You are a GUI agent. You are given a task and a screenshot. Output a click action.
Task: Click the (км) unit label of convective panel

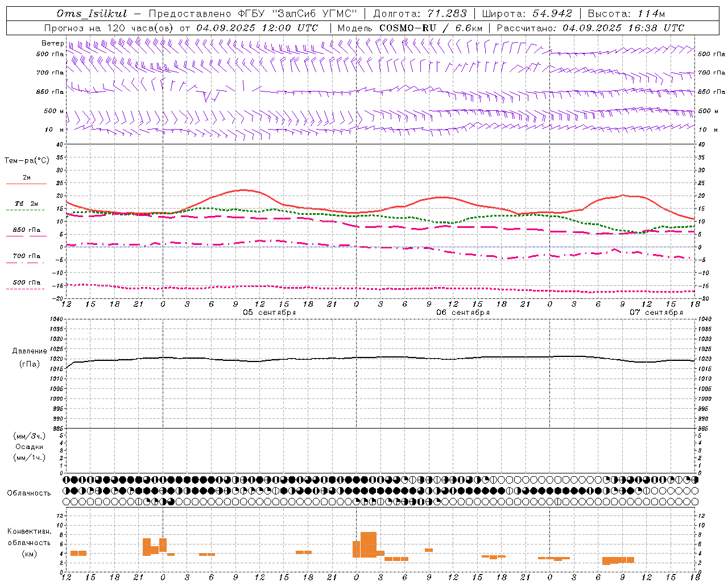29,554
